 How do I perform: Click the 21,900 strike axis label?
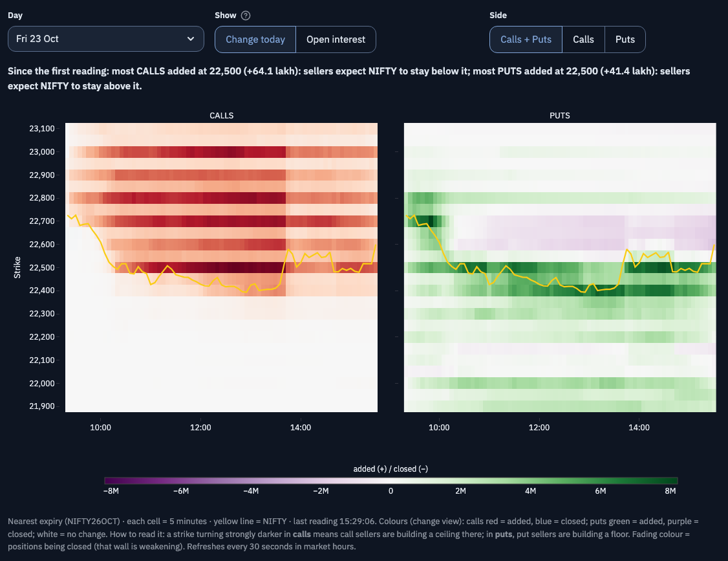coord(42,406)
